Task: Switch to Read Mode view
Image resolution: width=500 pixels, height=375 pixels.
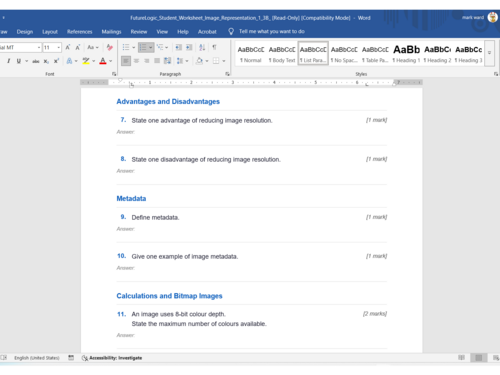Action: point(461,358)
